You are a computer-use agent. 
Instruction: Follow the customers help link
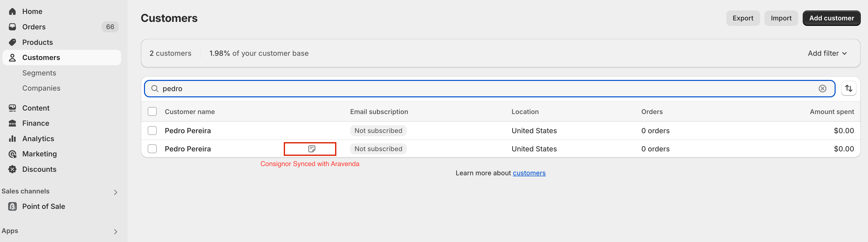click(529, 173)
